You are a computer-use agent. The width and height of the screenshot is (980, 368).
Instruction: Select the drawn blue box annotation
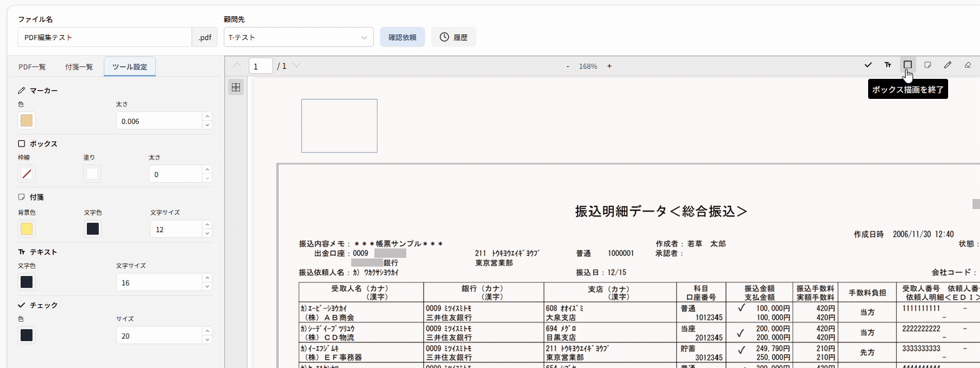click(x=339, y=125)
